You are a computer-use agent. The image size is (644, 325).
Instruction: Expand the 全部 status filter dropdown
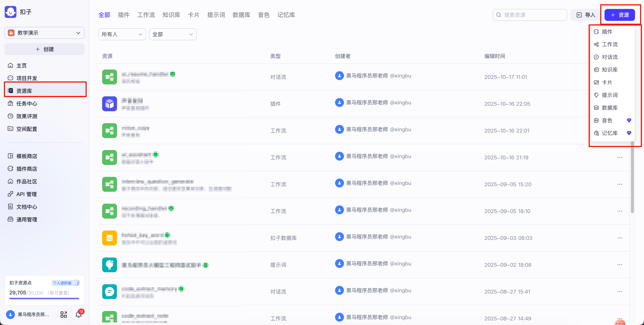click(173, 34)
